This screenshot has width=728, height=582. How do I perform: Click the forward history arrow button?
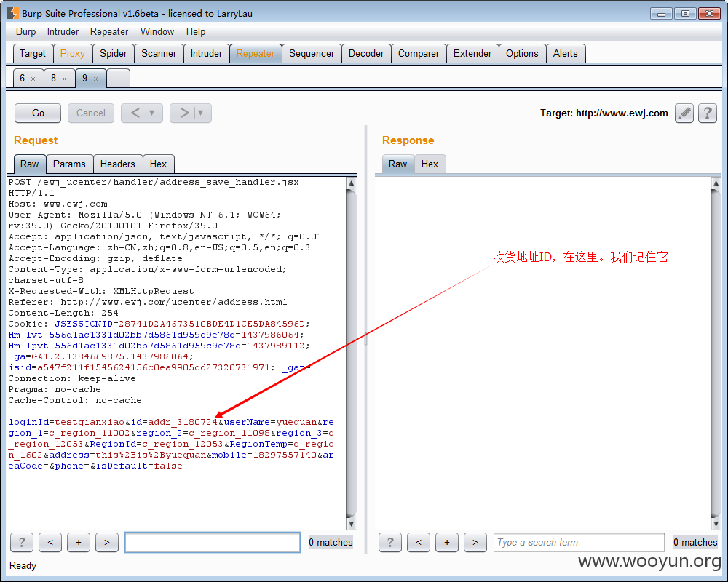tap(184, 113)
